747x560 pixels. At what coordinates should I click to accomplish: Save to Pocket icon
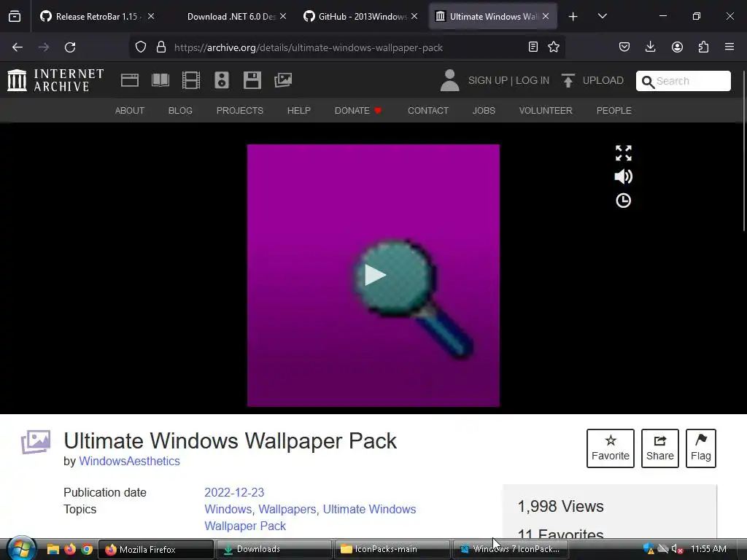tap(624, 47)
